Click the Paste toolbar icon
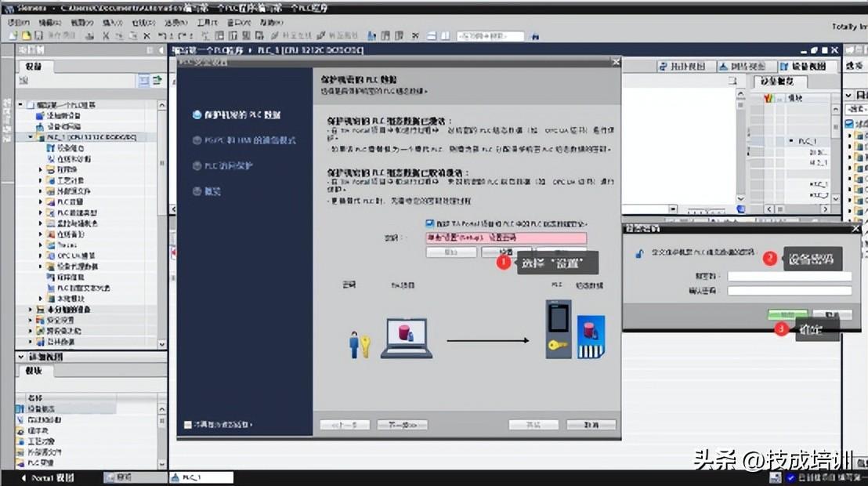Image resolution: width=868 pixels, height=486 pixels. pyautogui.click(x=133, y=36)
